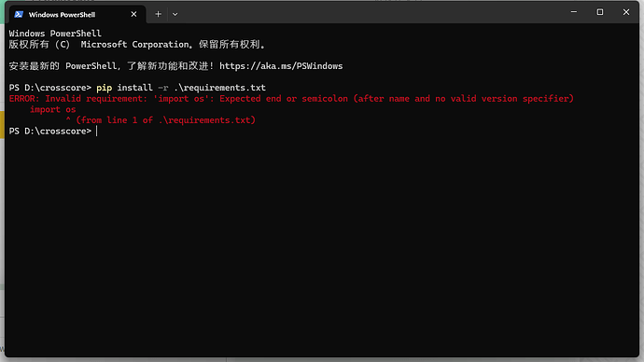Open the https://aka.ms/PSWindows link

pos(281,66)
